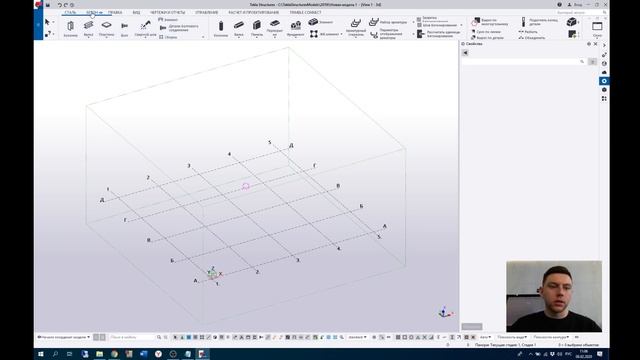Open the БЕТОН ribbon tab
Image resolution: width=640 pixels, height=360 pixels.
(94, 12)
